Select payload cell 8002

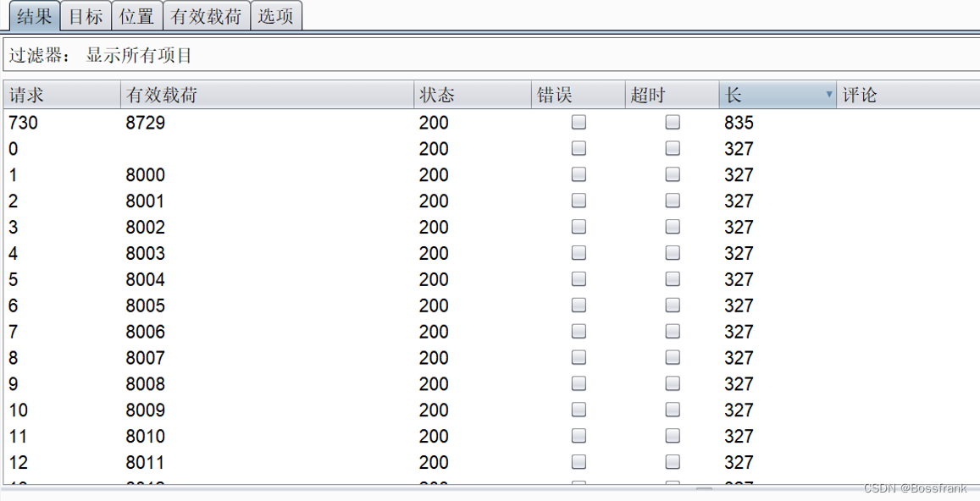tap(145, 227)
